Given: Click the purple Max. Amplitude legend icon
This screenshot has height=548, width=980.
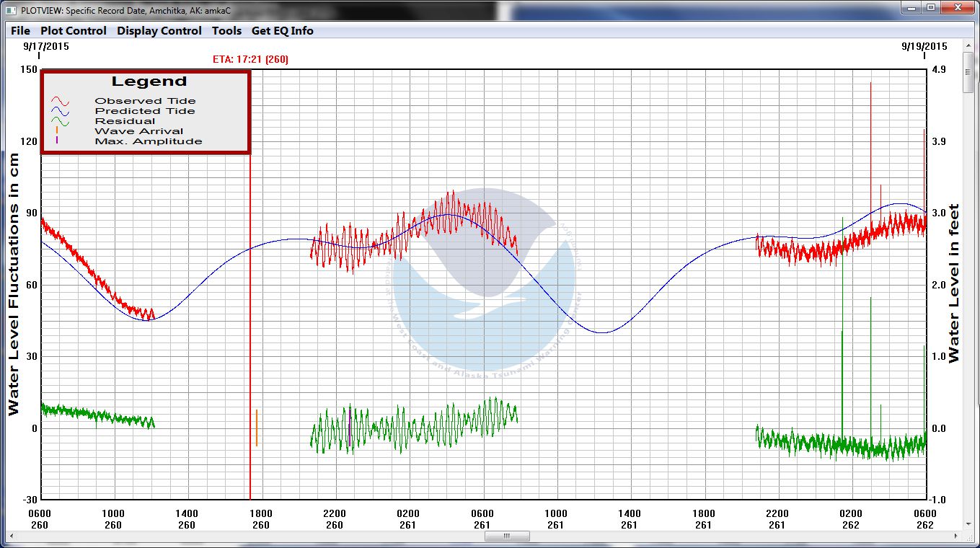Looking at the screenshot, I should 57,141.
